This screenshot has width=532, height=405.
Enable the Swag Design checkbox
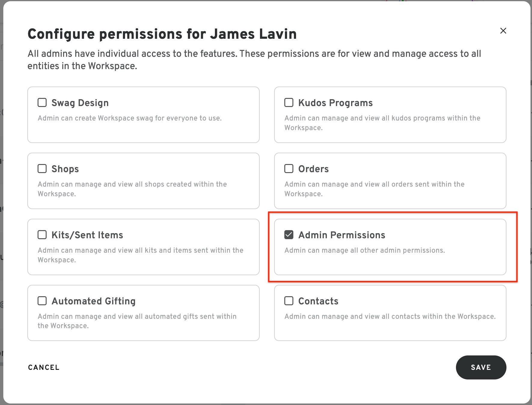tap(42, 102)
